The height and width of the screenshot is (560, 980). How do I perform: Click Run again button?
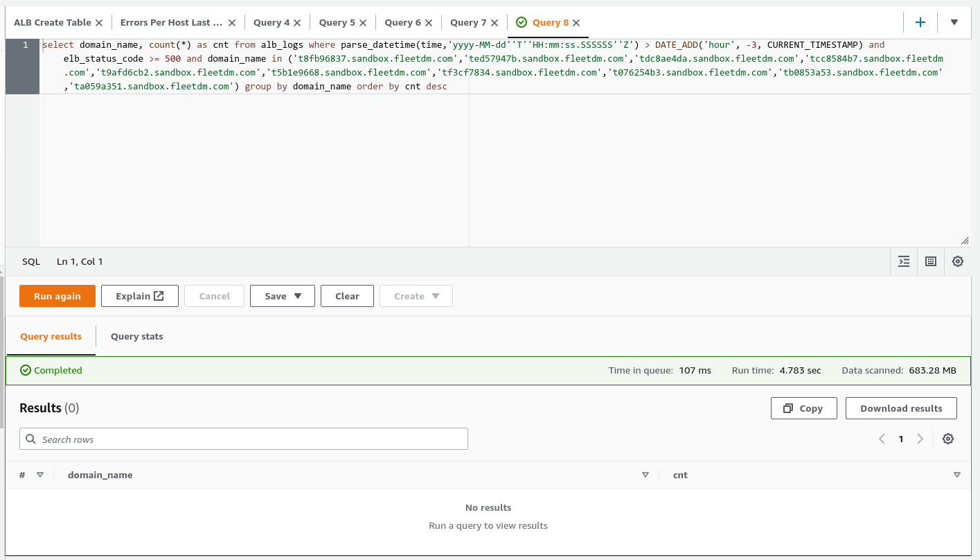click(57, 296)
